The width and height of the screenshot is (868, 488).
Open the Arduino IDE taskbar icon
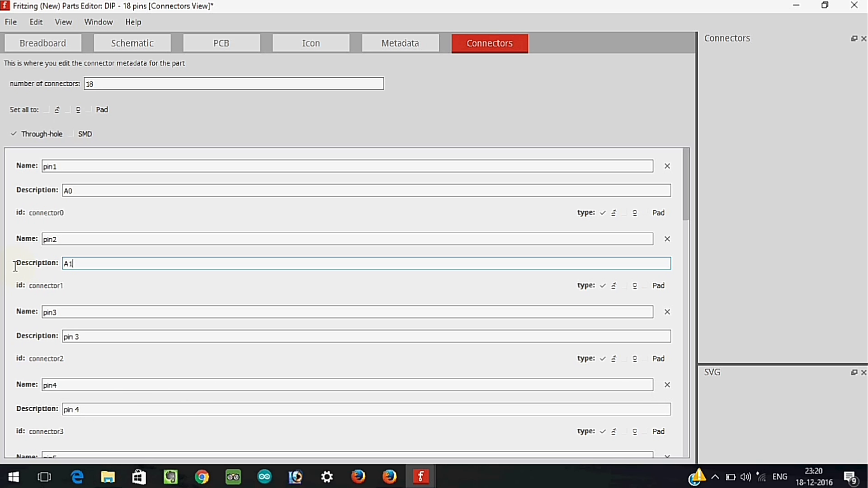[264, 477]
